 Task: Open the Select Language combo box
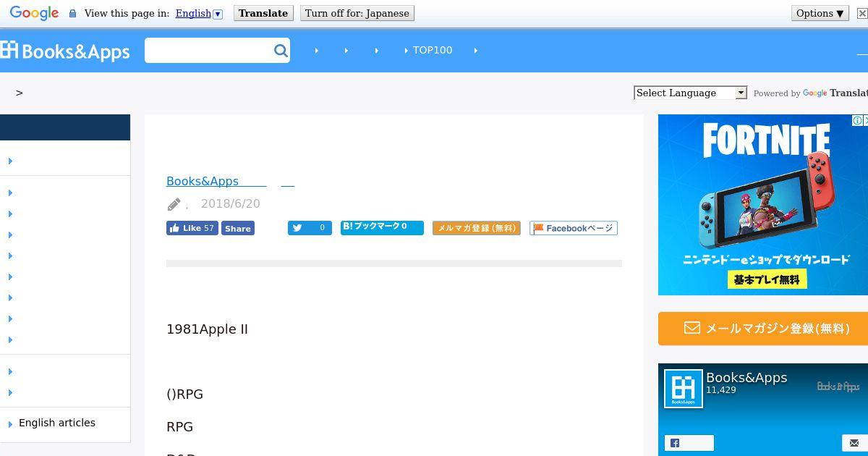click(690, 93)
